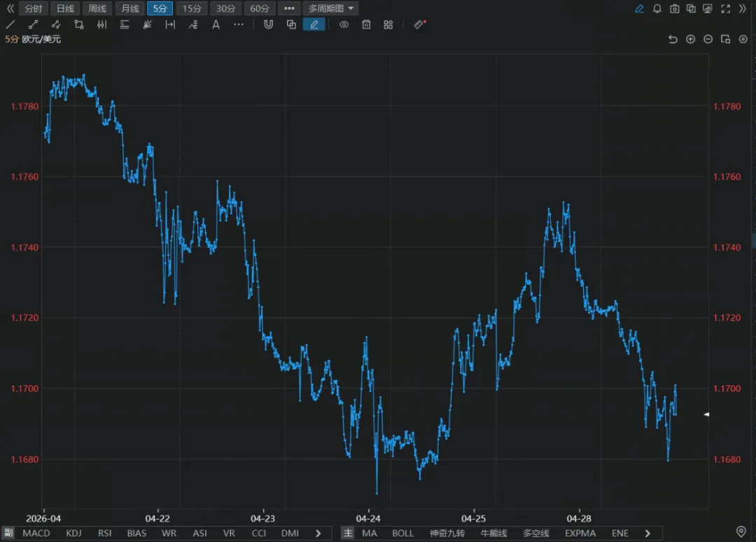
Task: Click the blue pencil icon at top right
Action: click(x=639, y=8)
